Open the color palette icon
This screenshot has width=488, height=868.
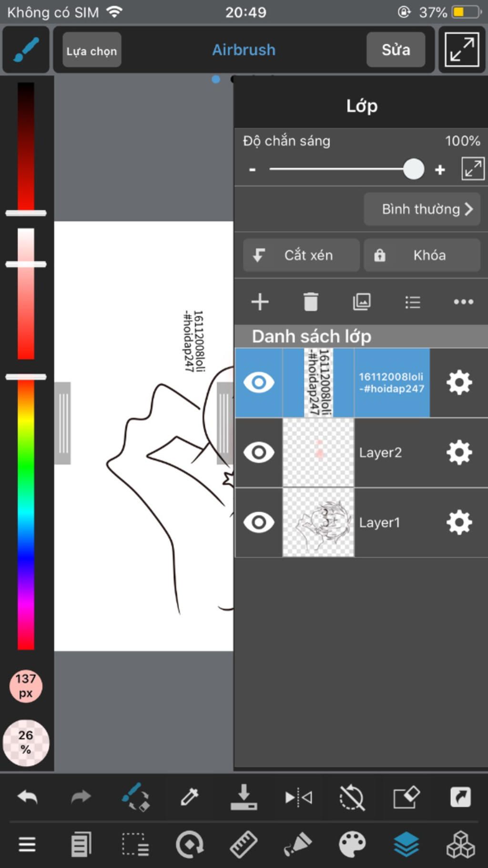[x=352, y=845]
